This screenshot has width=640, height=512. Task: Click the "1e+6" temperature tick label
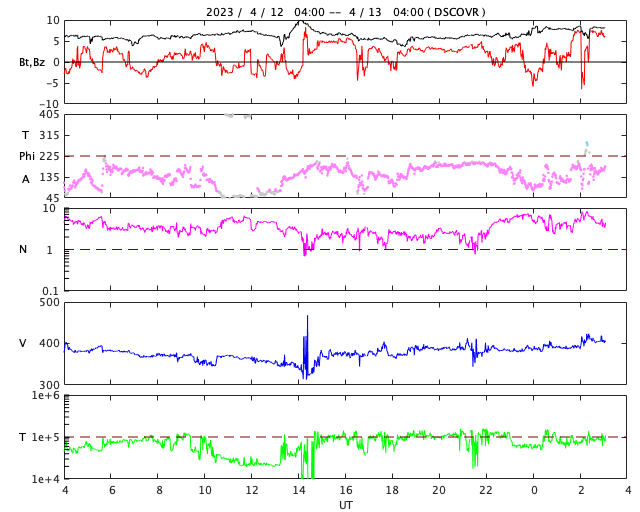coord(45,396)
